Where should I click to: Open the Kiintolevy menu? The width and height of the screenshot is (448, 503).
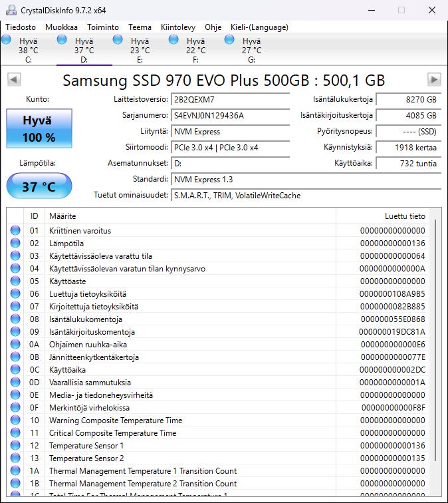[x=177, y=27]
